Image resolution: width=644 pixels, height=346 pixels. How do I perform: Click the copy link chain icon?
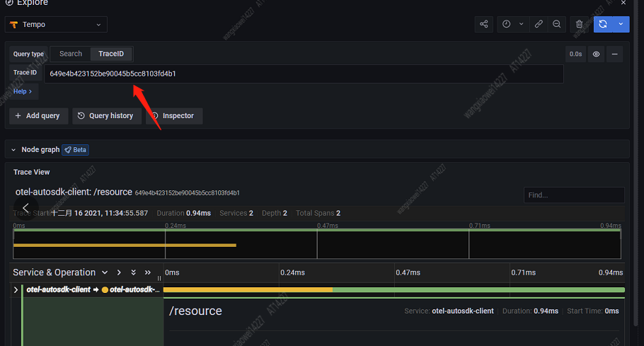pos(539,24)
